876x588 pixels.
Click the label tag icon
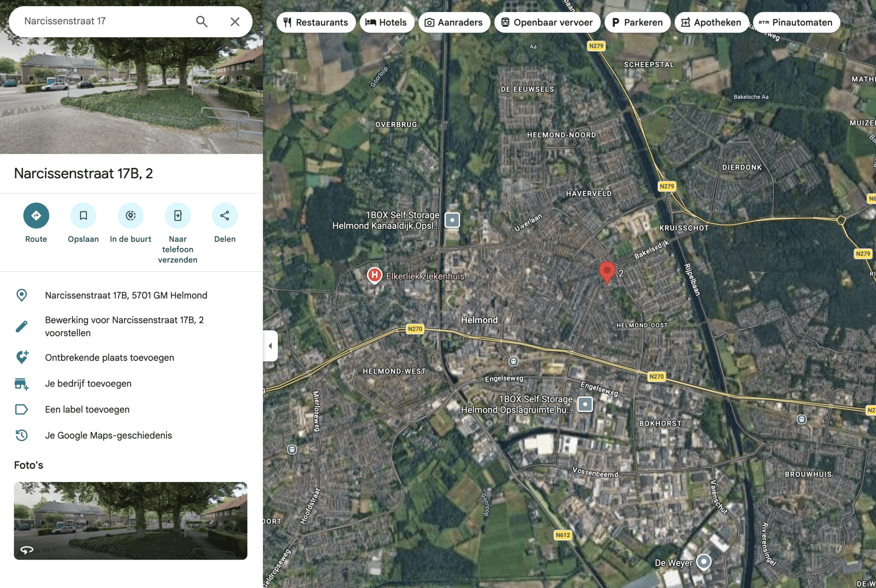(21, 410)
